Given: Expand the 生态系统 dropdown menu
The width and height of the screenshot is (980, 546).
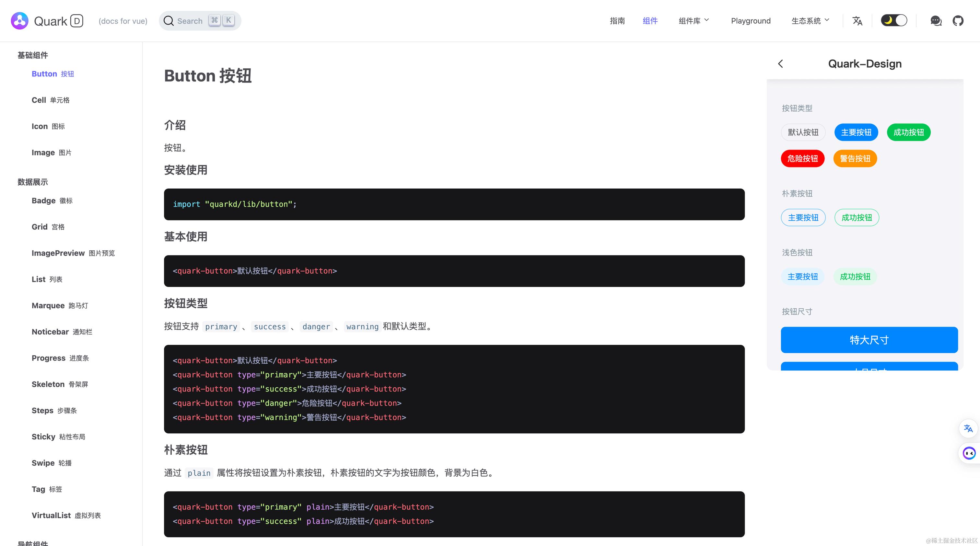Looking at the screenshot, I should coord(810,20).
